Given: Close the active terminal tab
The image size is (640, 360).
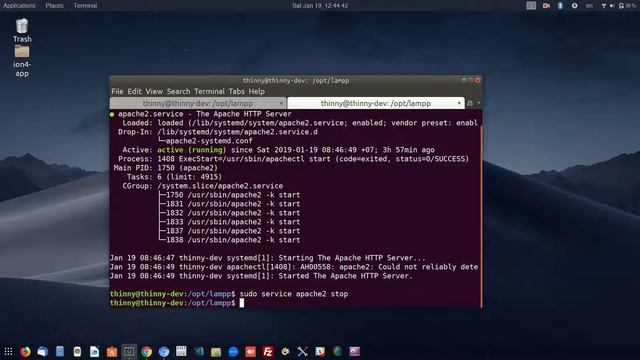Looking at the screenshot, I should [x=459, y=103].
